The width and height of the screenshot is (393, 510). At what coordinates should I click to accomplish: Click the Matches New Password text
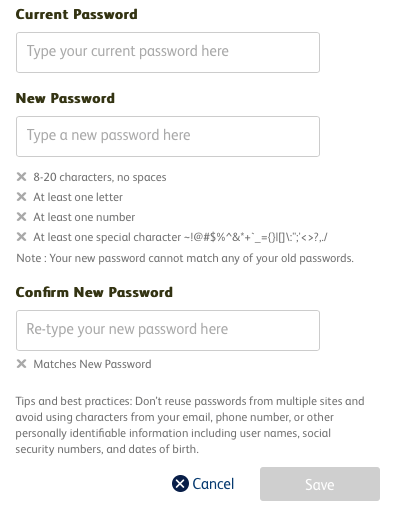click(x=92, y=364)
